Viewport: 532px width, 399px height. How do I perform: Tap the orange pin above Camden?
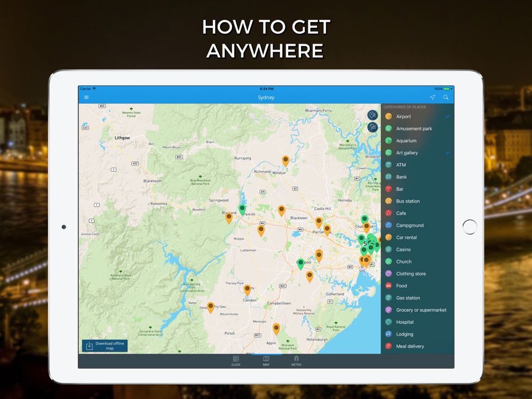coord(247,290)
